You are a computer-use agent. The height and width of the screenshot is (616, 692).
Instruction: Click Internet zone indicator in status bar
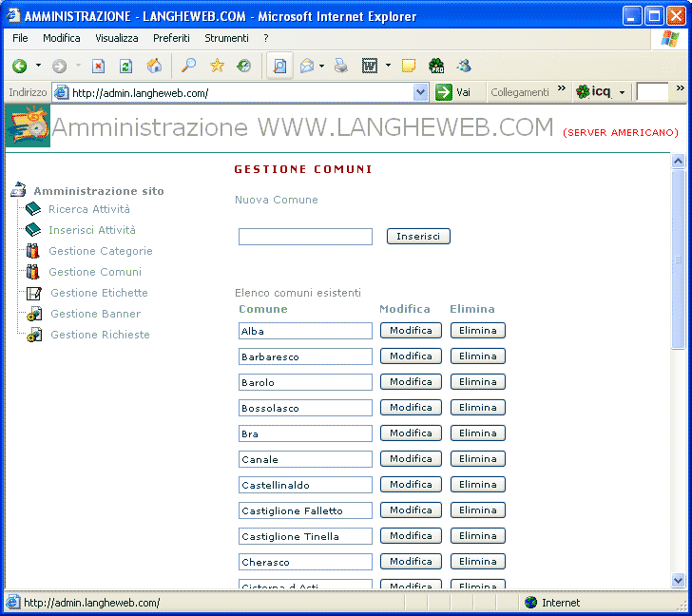coord(552,603)
